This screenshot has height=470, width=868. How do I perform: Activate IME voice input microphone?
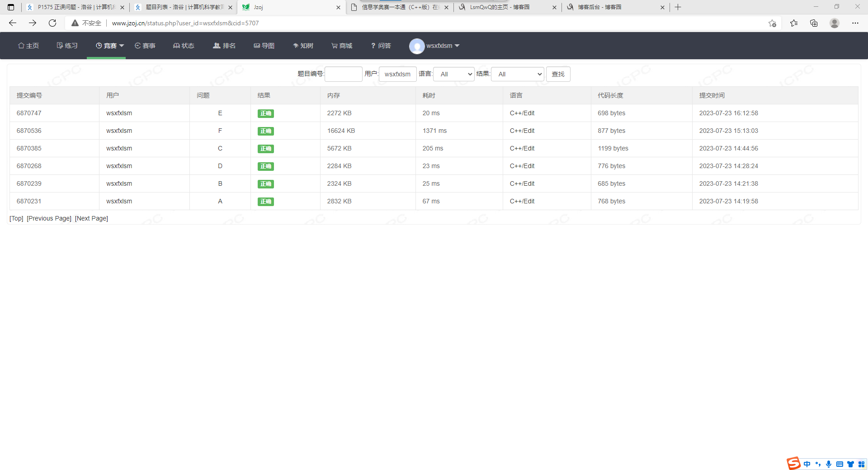tap(829, 464)
